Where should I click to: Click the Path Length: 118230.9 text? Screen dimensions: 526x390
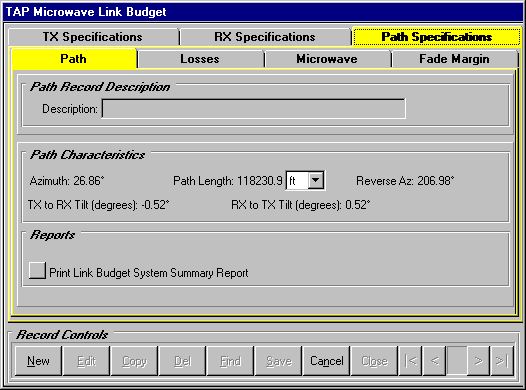(x=227, y=181)
